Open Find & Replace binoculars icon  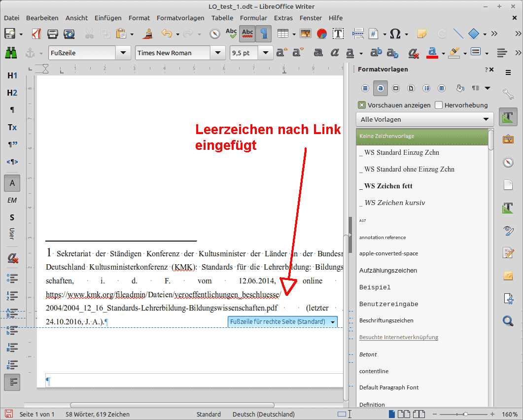[x=11, y=53]
